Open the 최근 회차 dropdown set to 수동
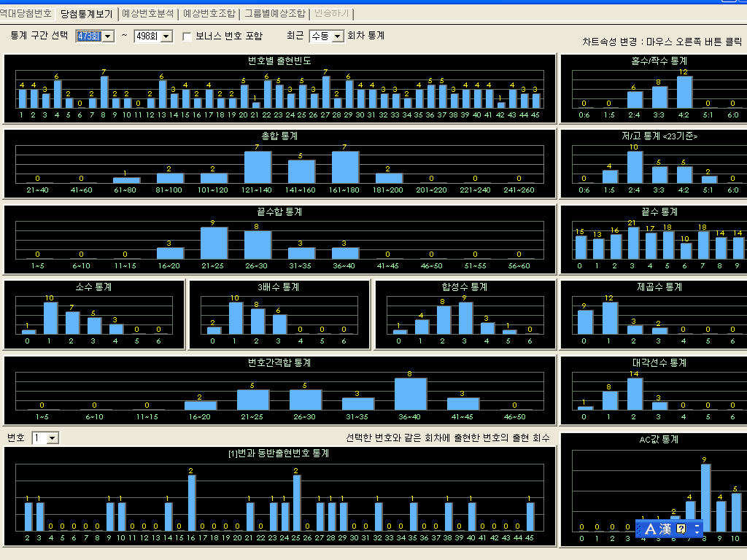The width and height of the screenshot is (747, 560). coord(338,36)
